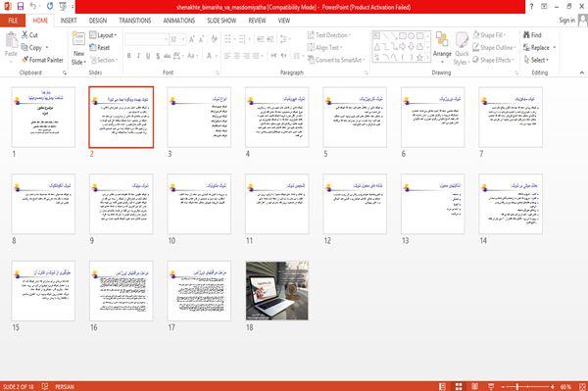Click the Reading View icon
Image resolution: width=588 pixels, height=391 pixels.
(x=474, y=386)
